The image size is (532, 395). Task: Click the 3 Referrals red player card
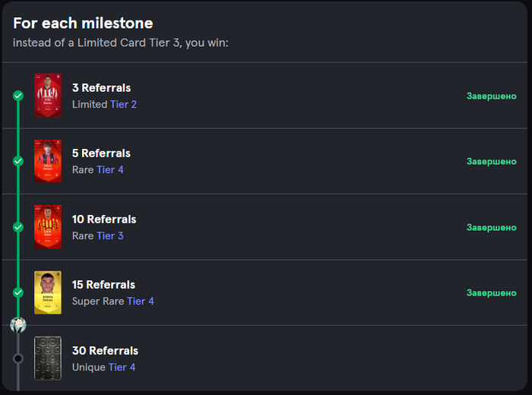pos(48,96)
